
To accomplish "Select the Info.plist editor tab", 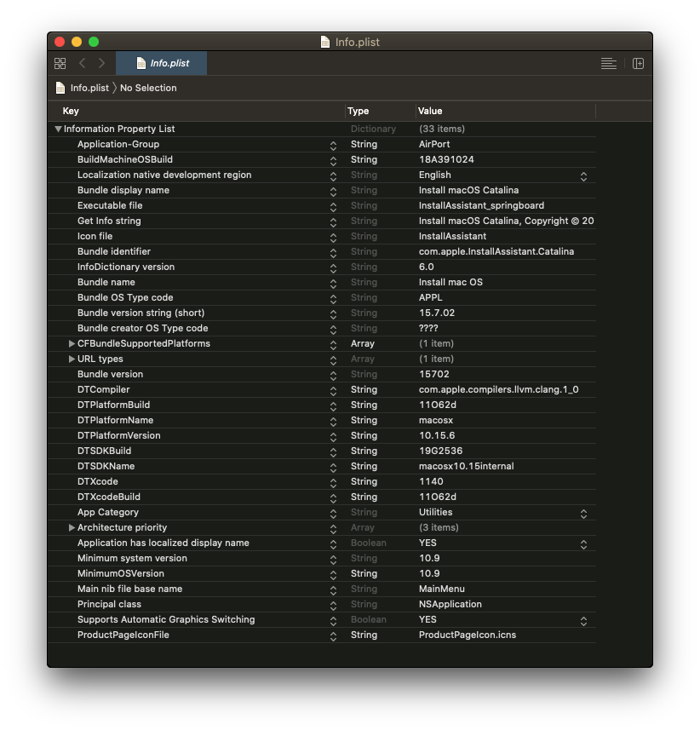I will (x=162, y=63).
